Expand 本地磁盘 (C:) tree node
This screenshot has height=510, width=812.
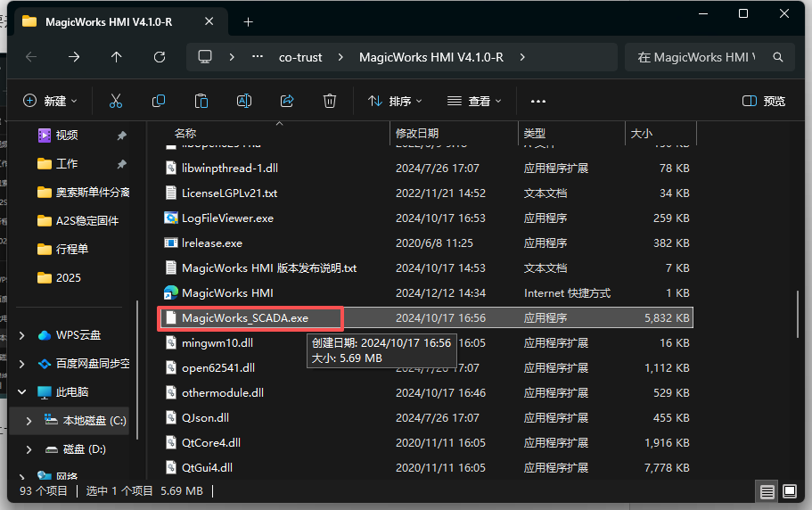click(x=29, y=421)
